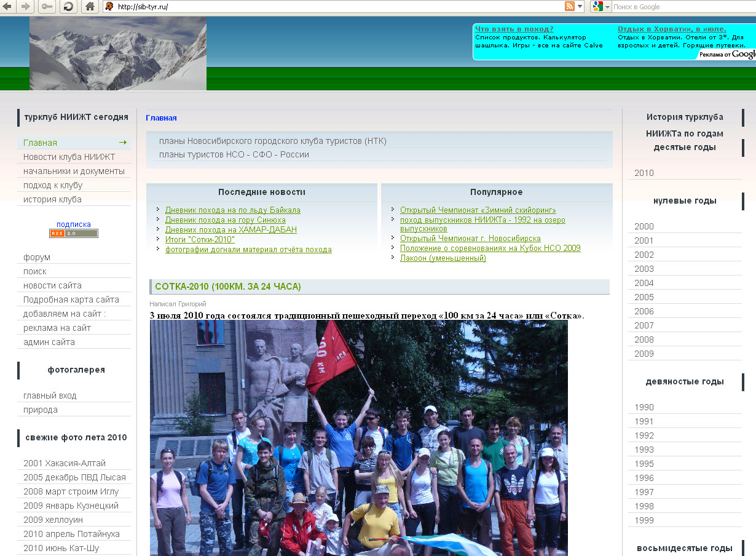Click the RSS 2.0 badge under подписка
Image resolution: width=756 pixels, height=556 pixels.
tap(73, 234)
